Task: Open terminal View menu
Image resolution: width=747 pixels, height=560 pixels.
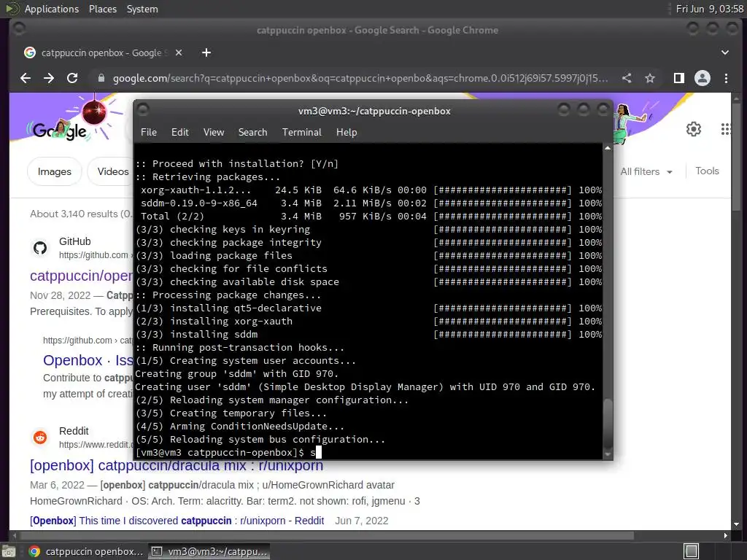Action: (x=214, y=132)
